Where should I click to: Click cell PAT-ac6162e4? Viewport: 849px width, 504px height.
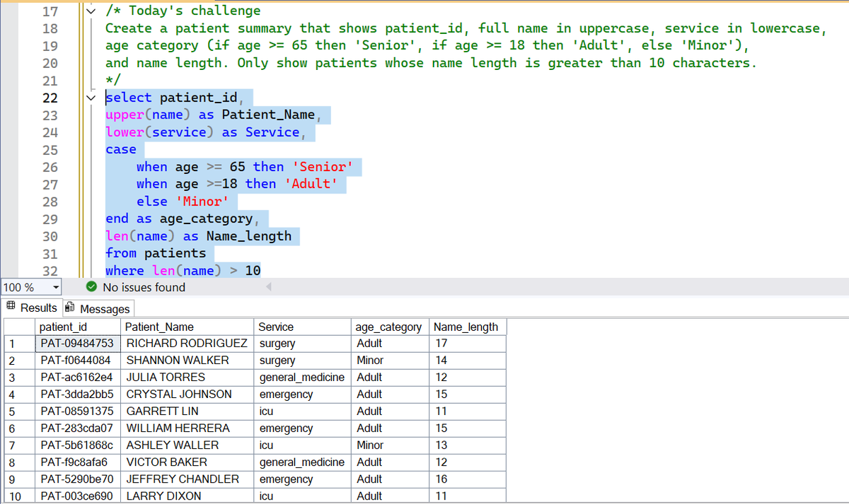[78, 377]
